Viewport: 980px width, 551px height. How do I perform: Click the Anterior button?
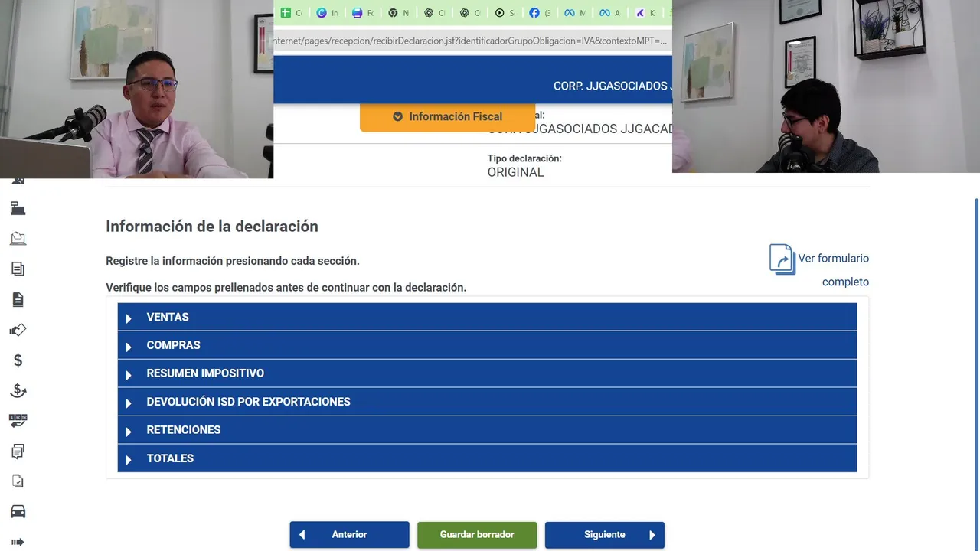349,535
